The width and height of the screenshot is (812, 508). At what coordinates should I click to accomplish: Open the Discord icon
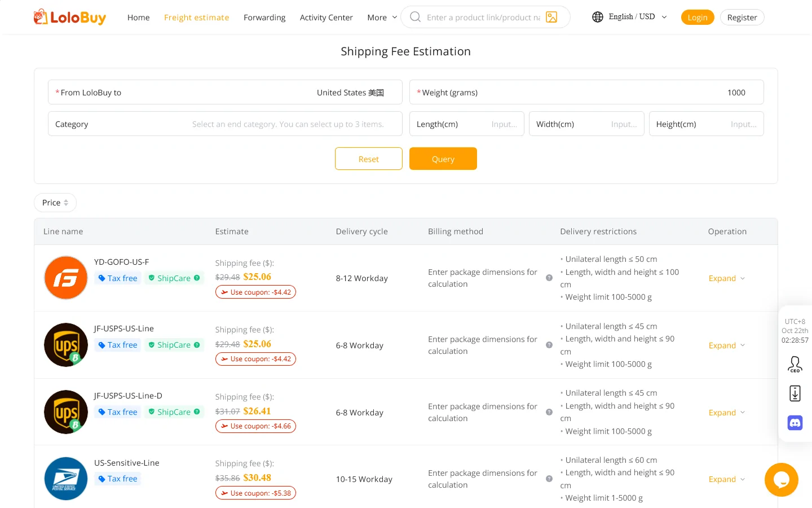[795, 423]
